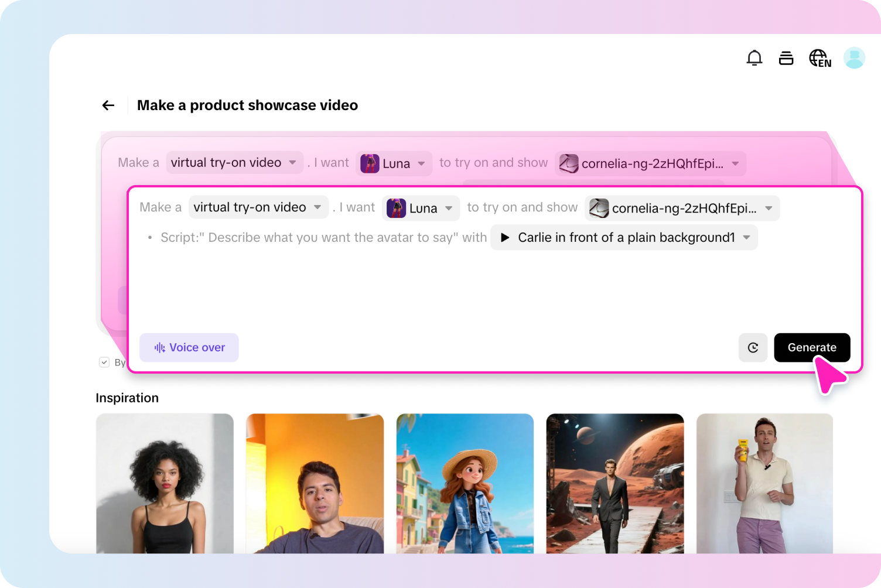Click the Voice over button
This screenshot has height=588, width=881.
[189, 347]
